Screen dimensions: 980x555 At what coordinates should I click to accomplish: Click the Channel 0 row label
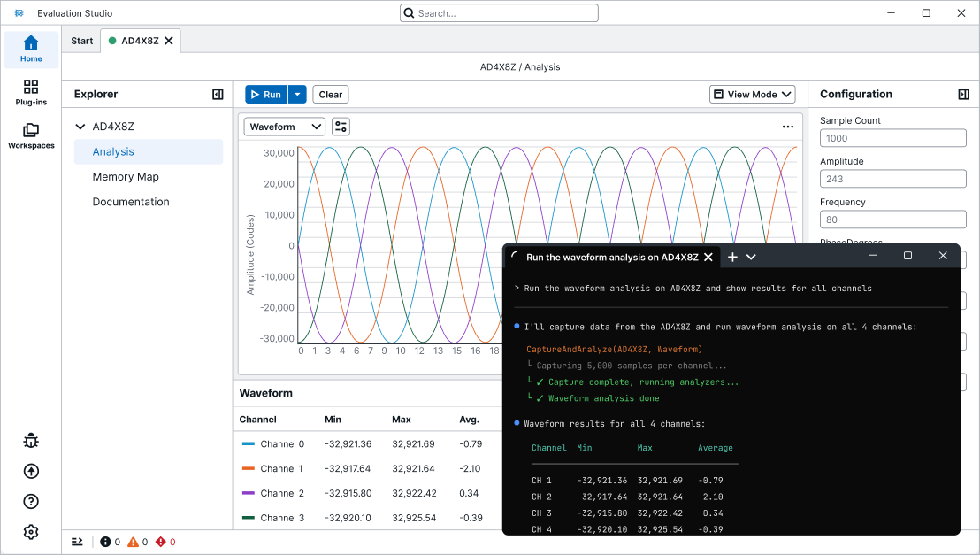pos(282,444)
